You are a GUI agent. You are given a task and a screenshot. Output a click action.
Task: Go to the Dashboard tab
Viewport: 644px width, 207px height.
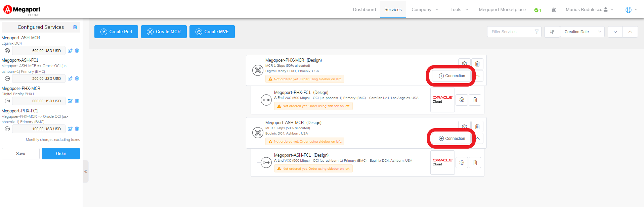364,10
